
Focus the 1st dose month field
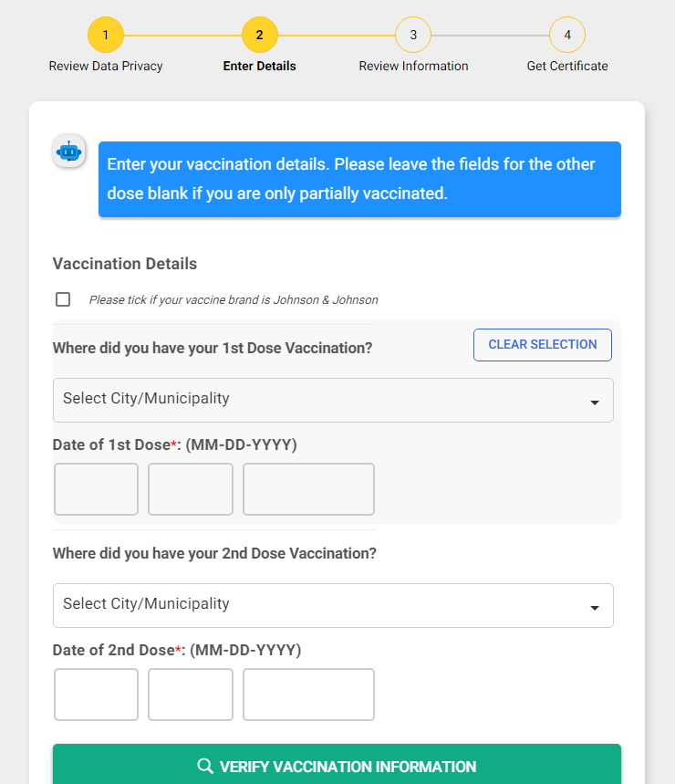[x=96, y=489]
